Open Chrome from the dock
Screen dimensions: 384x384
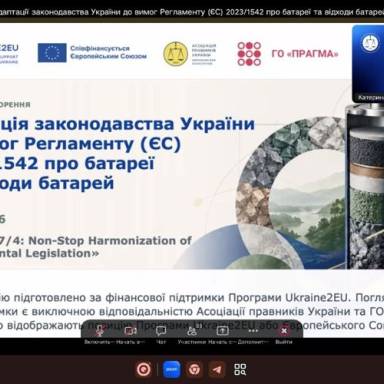[x=194, y=369]
